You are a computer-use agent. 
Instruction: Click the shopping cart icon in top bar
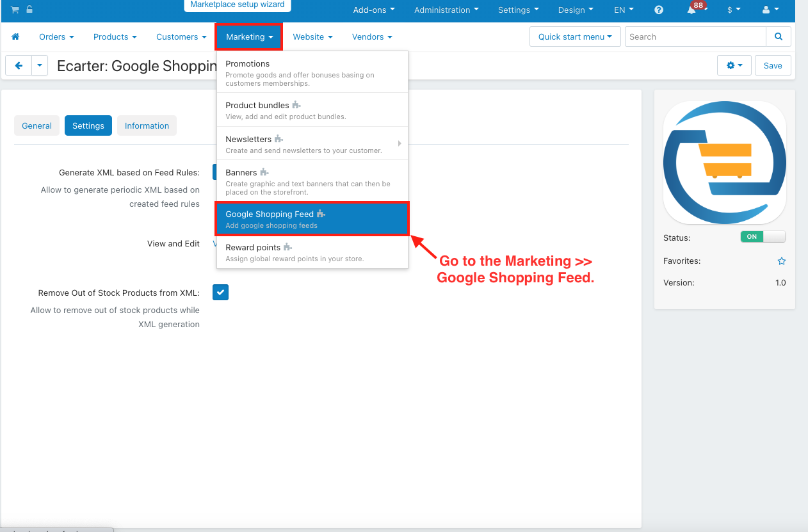coord(15,10)
